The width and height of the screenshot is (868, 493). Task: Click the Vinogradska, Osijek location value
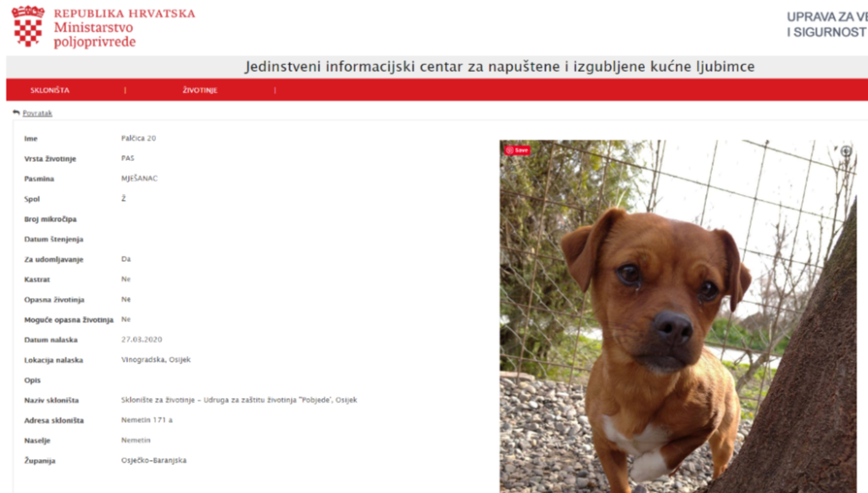[156, 360]
